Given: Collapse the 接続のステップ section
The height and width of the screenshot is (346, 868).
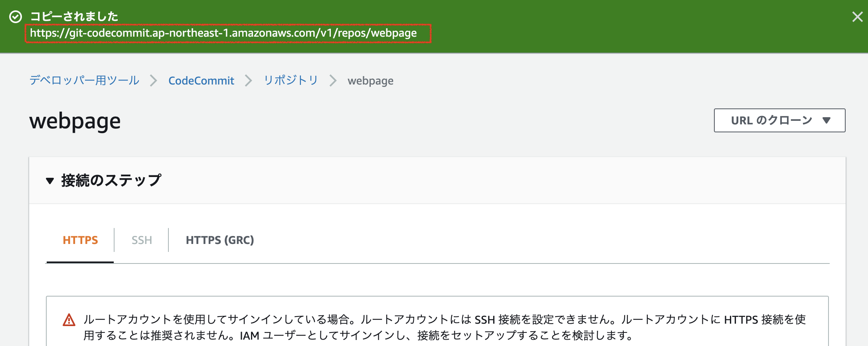Looking at the screenshot, I should [50, 181].
